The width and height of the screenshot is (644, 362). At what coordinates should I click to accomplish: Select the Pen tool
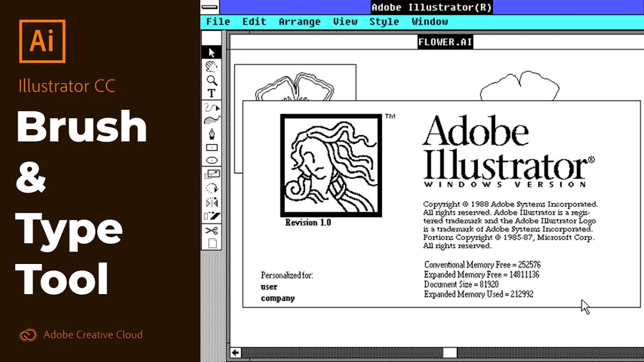click(211, 134)
